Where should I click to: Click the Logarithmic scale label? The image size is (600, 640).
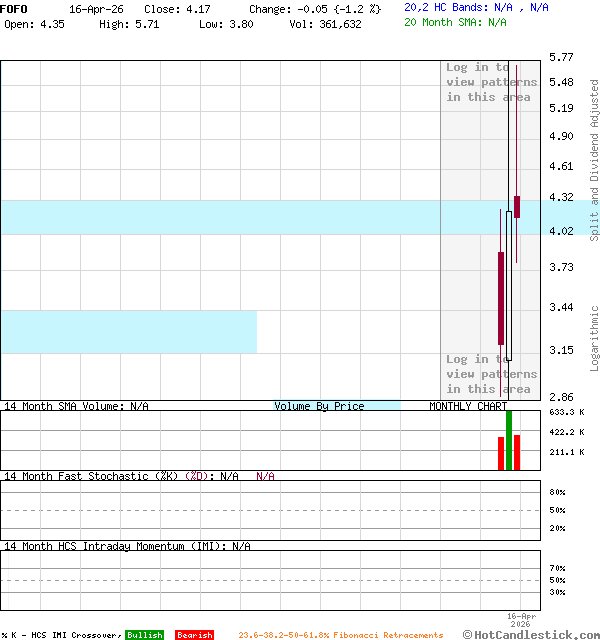(594, 338)
